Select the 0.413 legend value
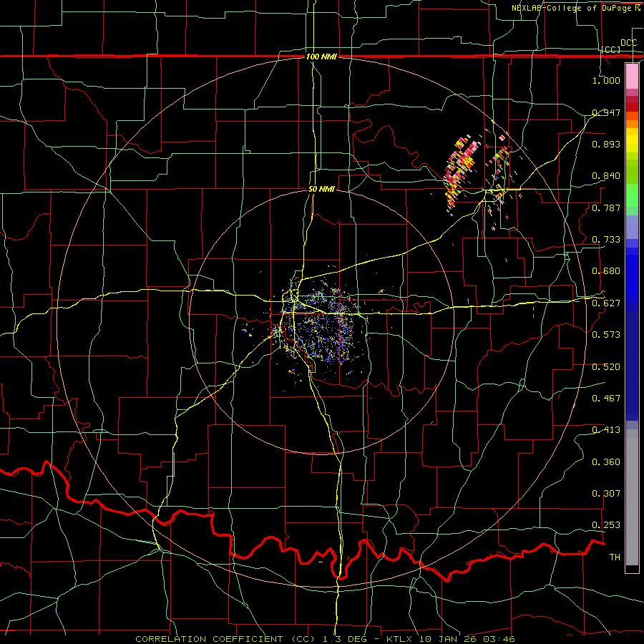 [606, 430]
